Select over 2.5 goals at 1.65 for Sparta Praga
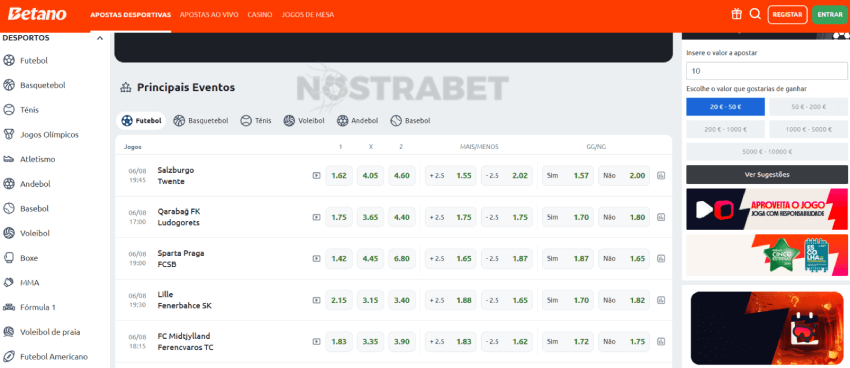The image size is (850, 368). 450,259
